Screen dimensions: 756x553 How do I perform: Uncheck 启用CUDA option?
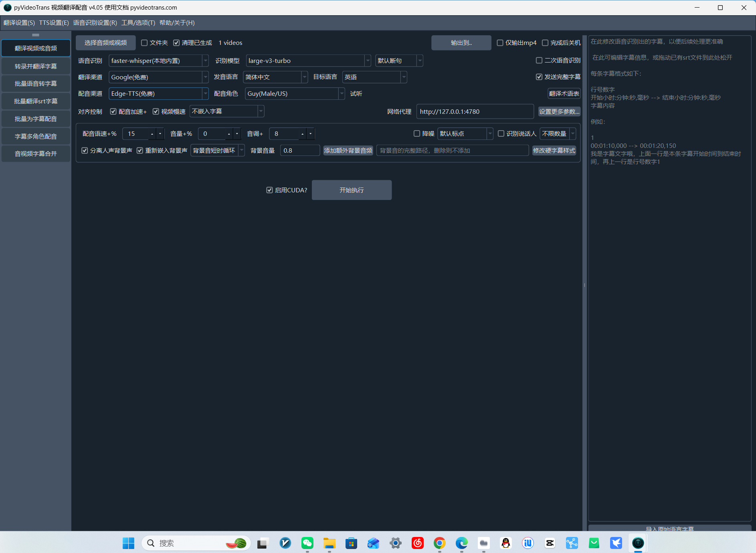[x=270, y=190]
